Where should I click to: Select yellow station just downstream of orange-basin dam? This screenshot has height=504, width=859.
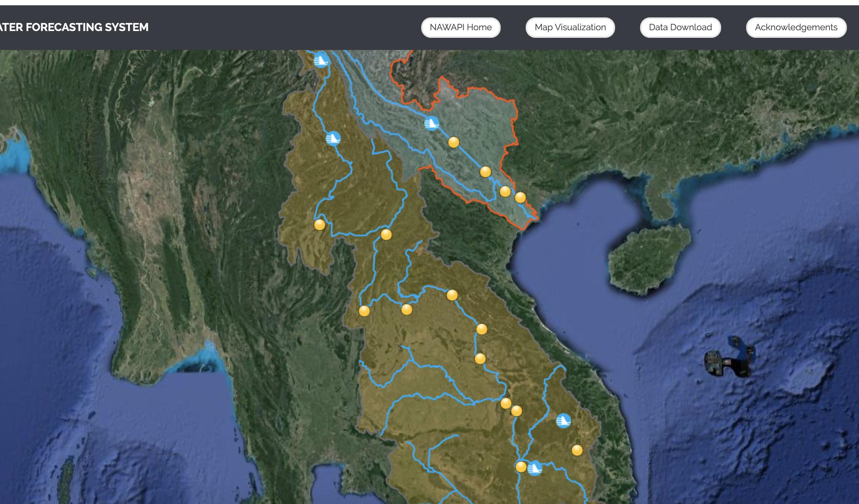coord(453,142)
